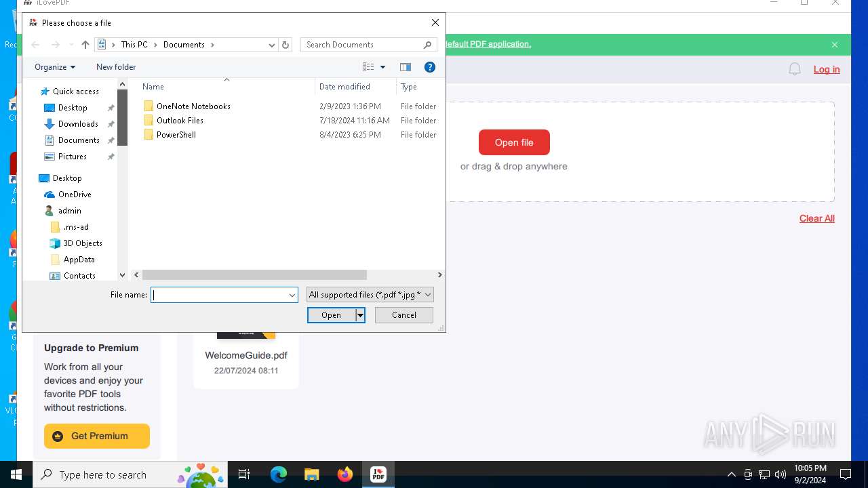Open Organize dropdown menu
Viewport: 868px width, 488px height.
coord(55,67)
